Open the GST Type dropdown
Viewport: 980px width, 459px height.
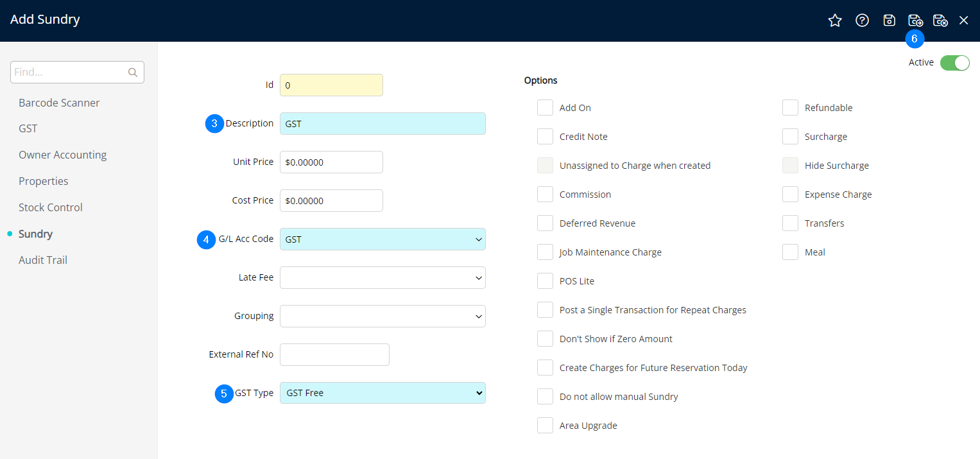point(383,393)
